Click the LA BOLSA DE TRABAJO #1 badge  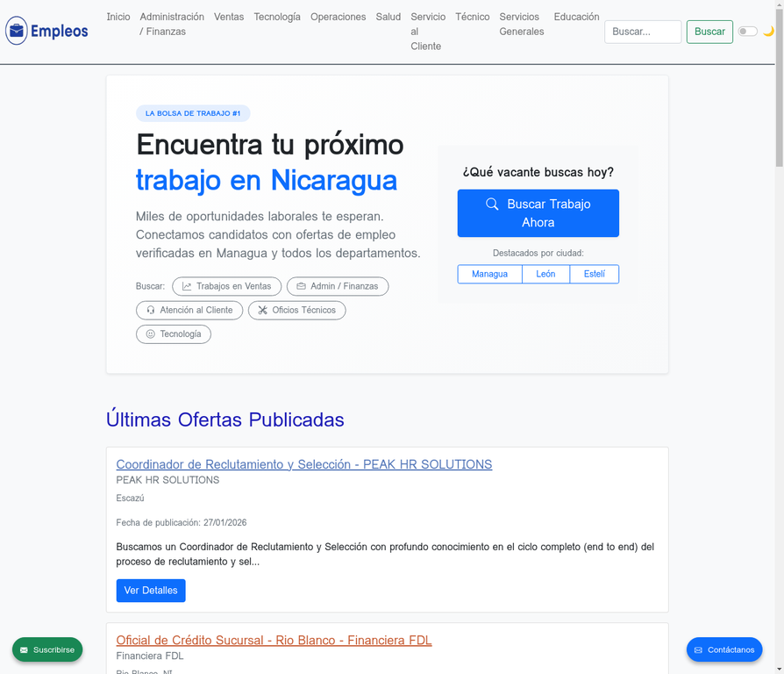(193, 113)
